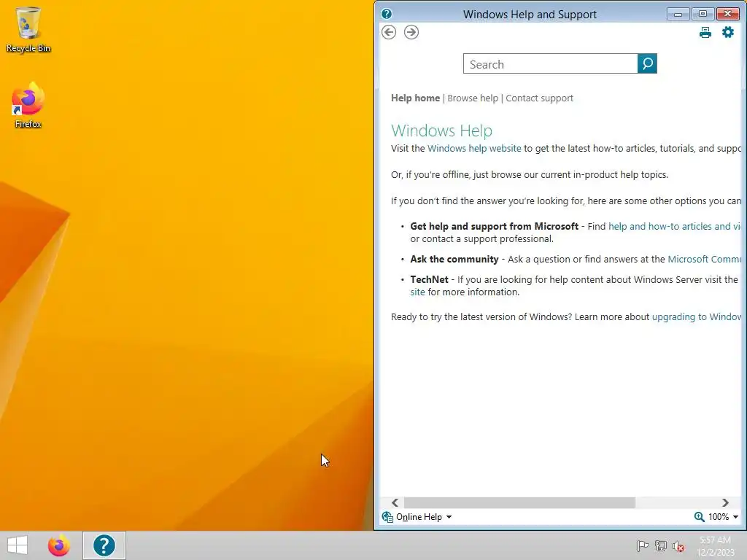
Task: Focus the Search text box
Action: pos(550,64)
